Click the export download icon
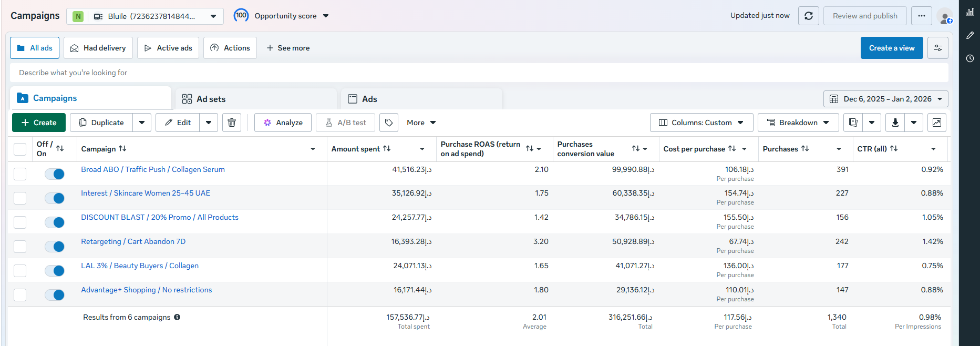980x346 pixels. [895, 123]
